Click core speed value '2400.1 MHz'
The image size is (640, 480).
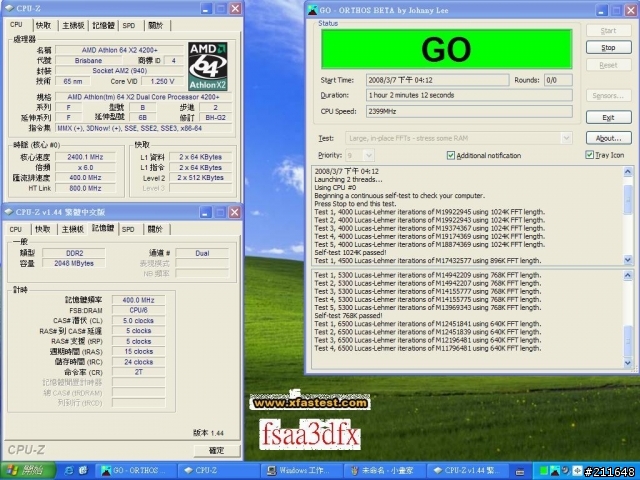click(85, 157)
